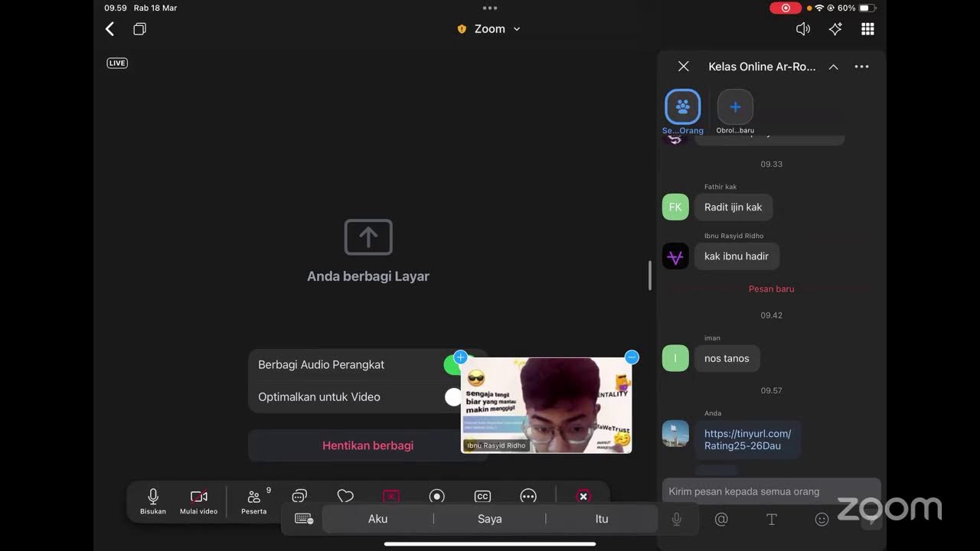Screen dimensions: 980x551
Task: Choose the Saya keyboard suggestion
Action: pyautogui.click(x=490, y=519)
